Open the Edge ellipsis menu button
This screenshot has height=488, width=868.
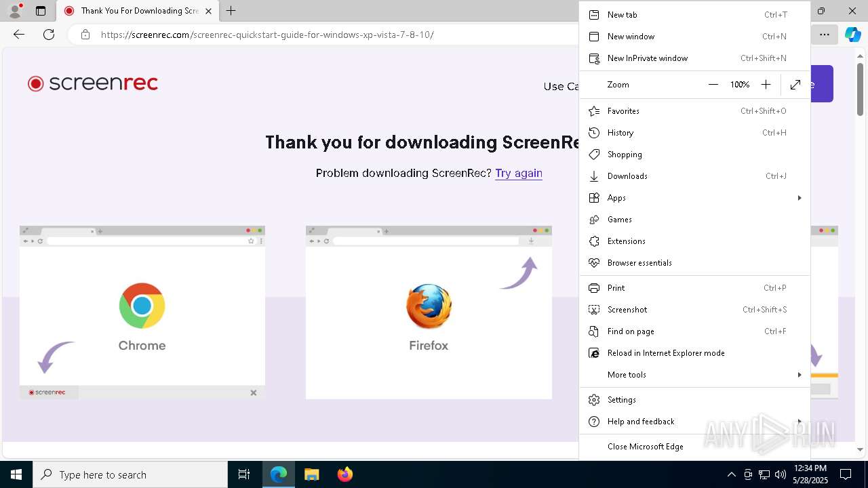825,35
